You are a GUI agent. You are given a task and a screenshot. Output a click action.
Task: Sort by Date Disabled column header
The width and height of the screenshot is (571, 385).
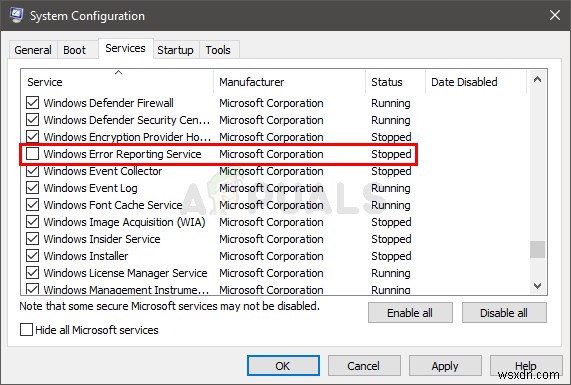tap(476, 82)
